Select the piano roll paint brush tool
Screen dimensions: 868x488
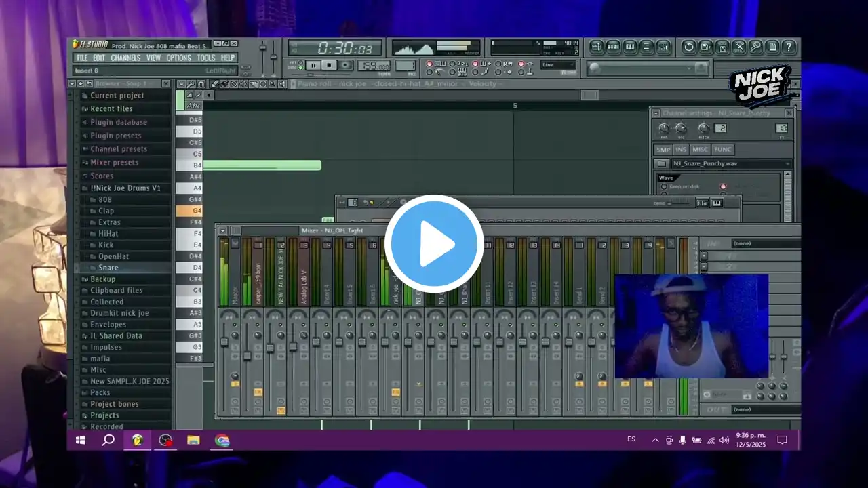(224, 84)
